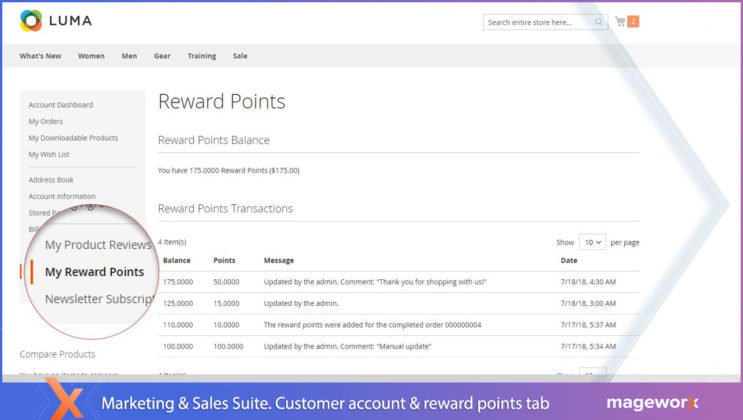Image resolution: width=743 pixels, height=420 pixels.
Task: Click the search magnifier icon
Action: 598,22
